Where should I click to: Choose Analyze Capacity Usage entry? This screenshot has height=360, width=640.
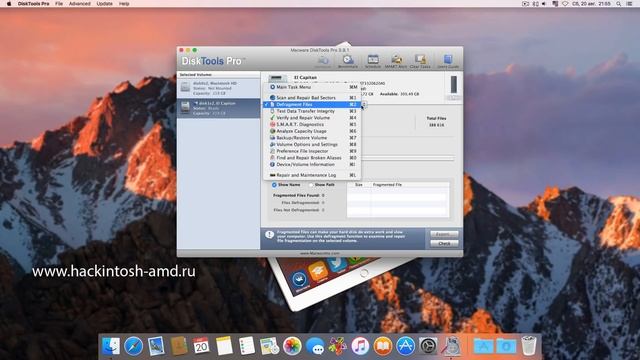[312, 131]
